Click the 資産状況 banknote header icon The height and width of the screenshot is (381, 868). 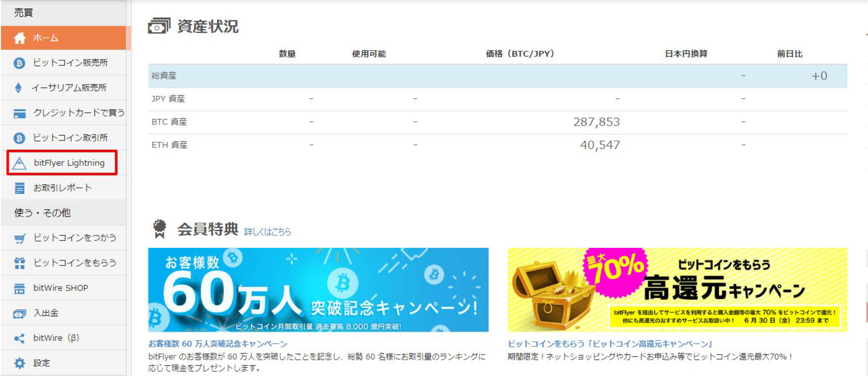point(159,26)
